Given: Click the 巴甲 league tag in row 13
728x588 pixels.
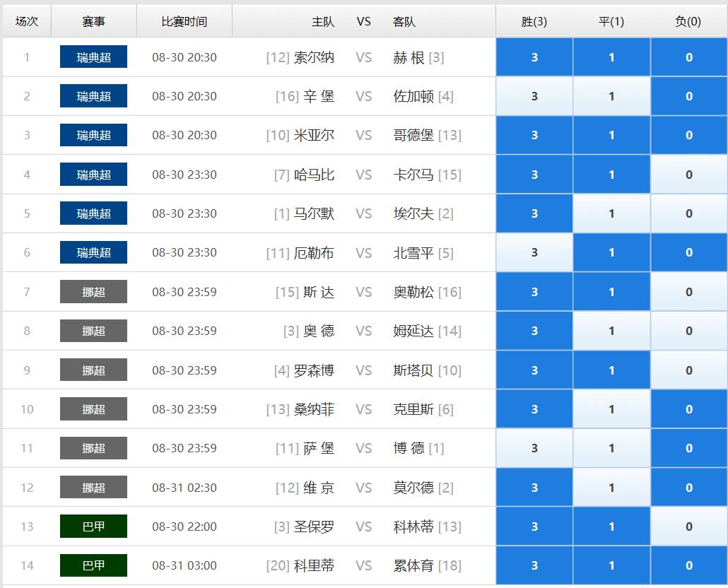Looking at the screenshot, I should point(93,527).
